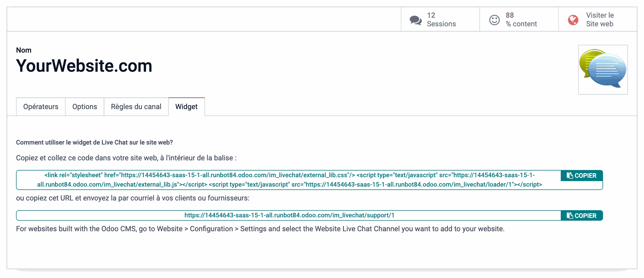Screen dimensions: 644x278
Task: Click the live chat channel image
Action: tap(603, 69)
